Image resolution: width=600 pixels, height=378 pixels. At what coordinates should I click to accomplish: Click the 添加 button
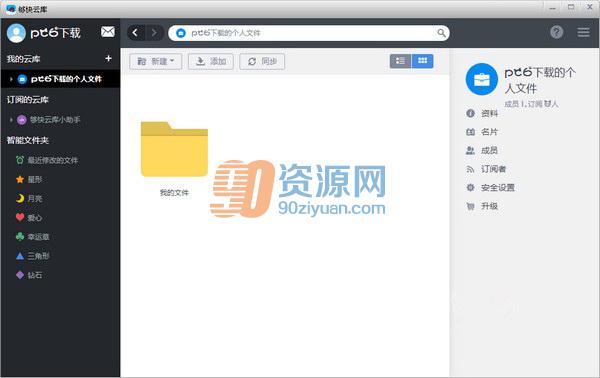click(x=211, y=61)
